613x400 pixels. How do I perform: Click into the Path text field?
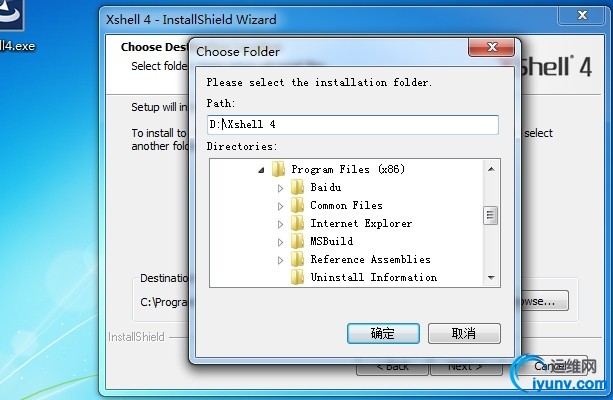tap(353, 125)
